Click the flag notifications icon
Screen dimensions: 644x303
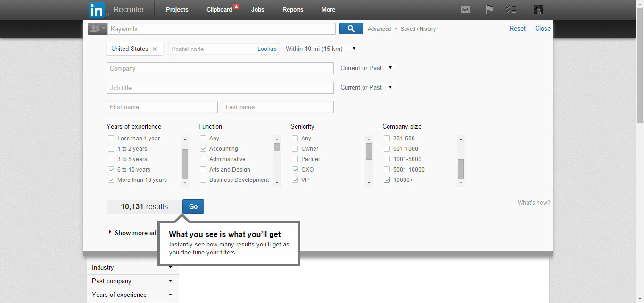coord(489,9)
